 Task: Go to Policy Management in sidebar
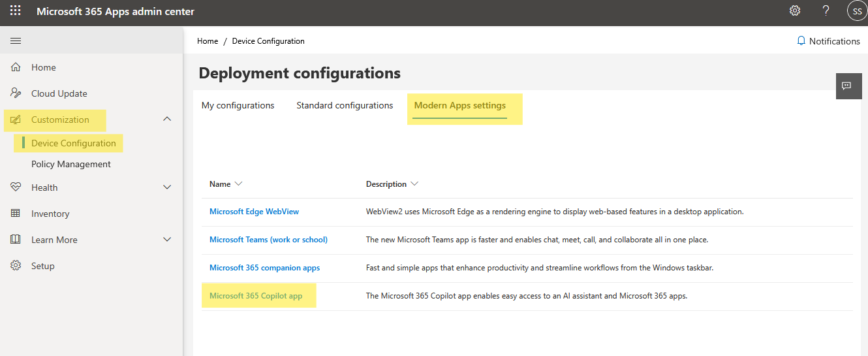pyautogui.click(x=71, y=164)
